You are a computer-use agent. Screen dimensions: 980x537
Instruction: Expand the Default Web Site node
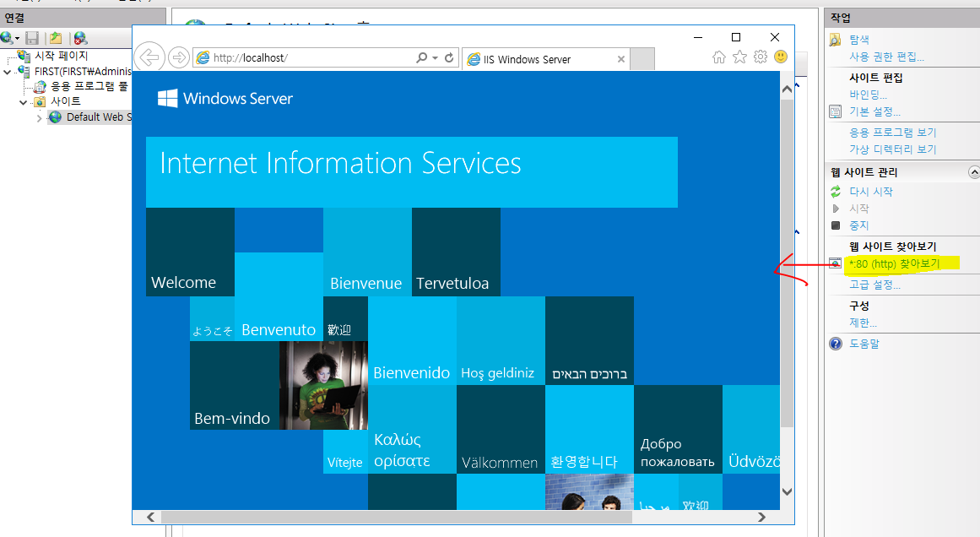coord(39,117)
